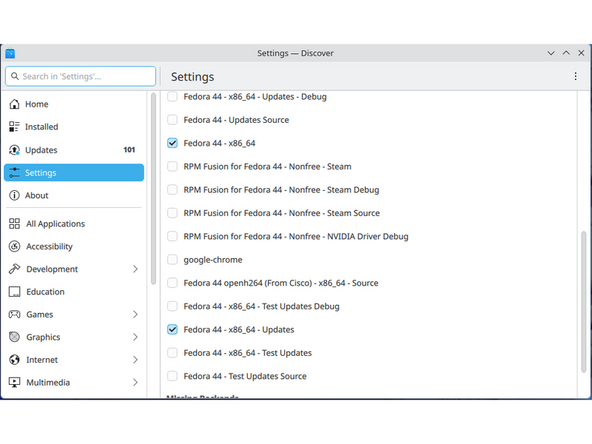The height and width of the screenshot is (444, 592).
Task: Maximize the Discover window
Action: [x=566, y=53]
